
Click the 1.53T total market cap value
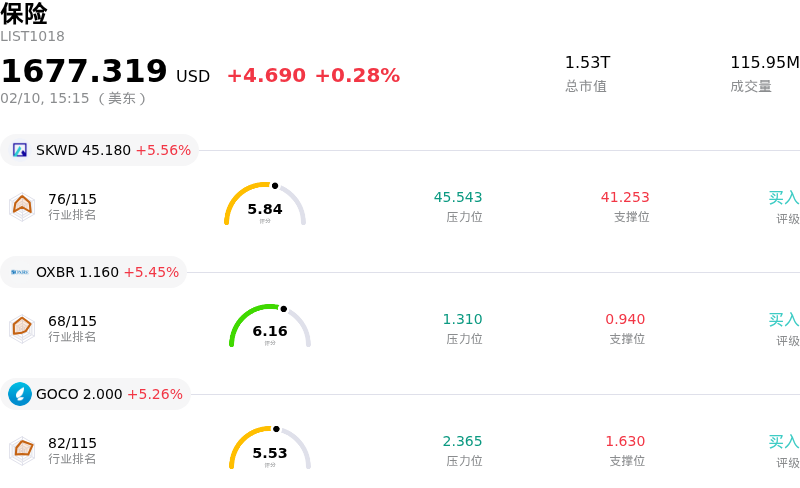coord(587,63)
